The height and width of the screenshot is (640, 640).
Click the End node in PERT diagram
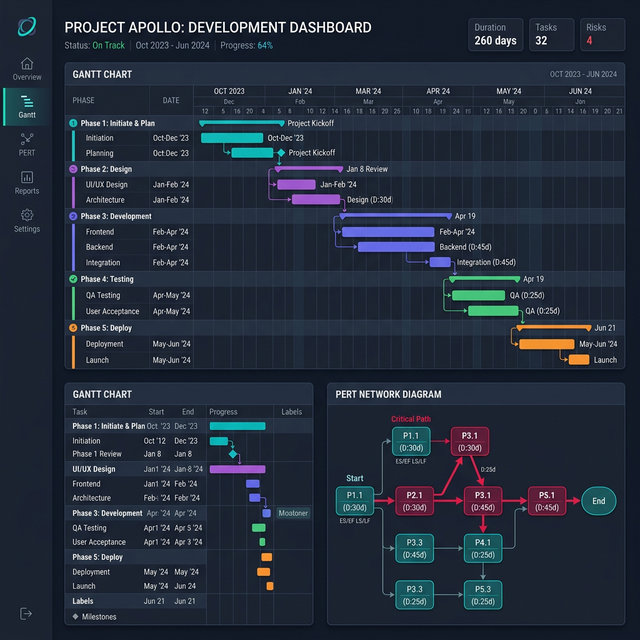pos(598,502)
